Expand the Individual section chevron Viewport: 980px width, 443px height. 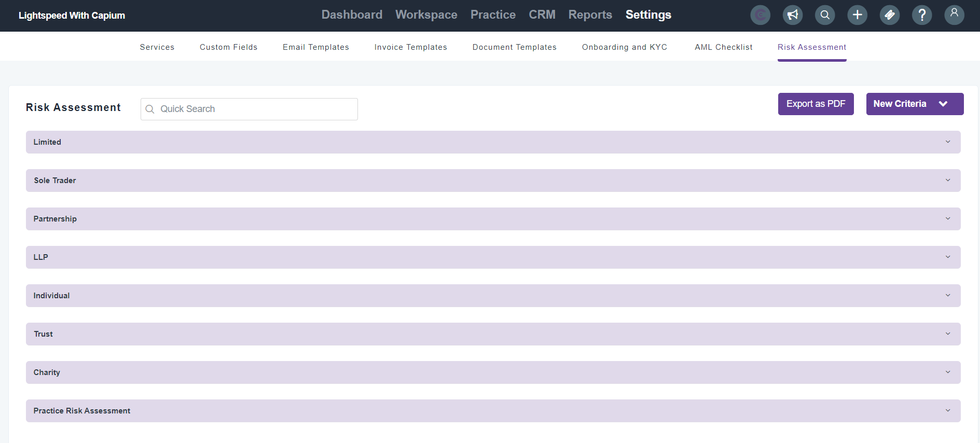coord(948,296)
